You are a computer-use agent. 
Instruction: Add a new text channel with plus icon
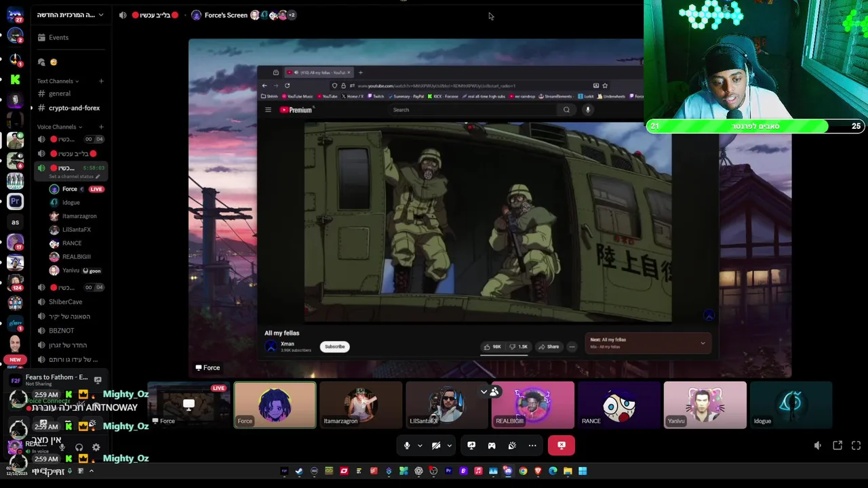(101, 81)
